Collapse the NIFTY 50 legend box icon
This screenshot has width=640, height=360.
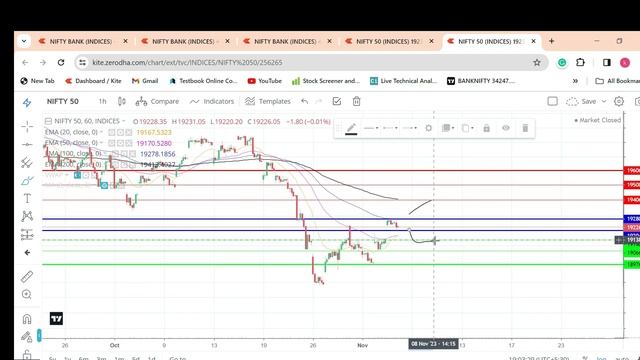pos(48,121)
